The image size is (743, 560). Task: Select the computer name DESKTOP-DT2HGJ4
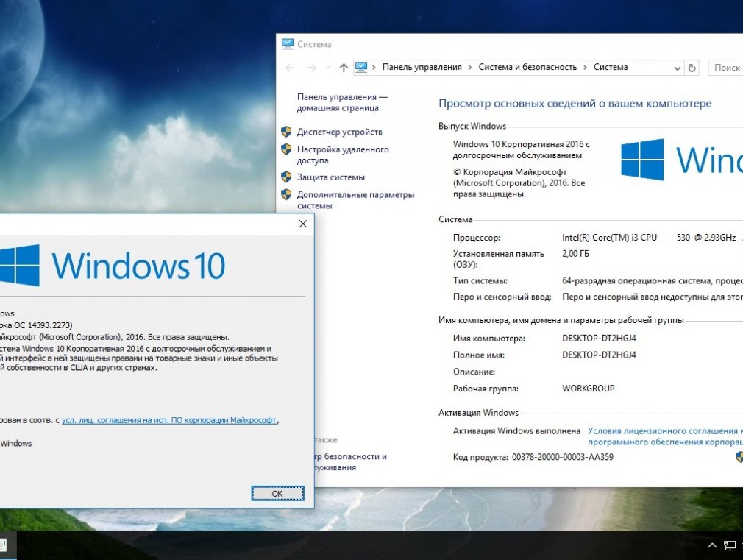pos(599,339)
